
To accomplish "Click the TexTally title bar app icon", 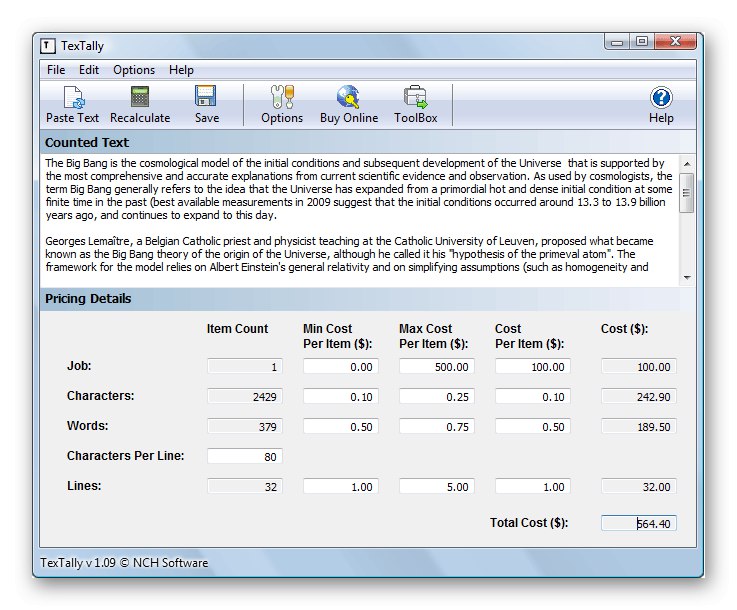I will tap(47, 46).
